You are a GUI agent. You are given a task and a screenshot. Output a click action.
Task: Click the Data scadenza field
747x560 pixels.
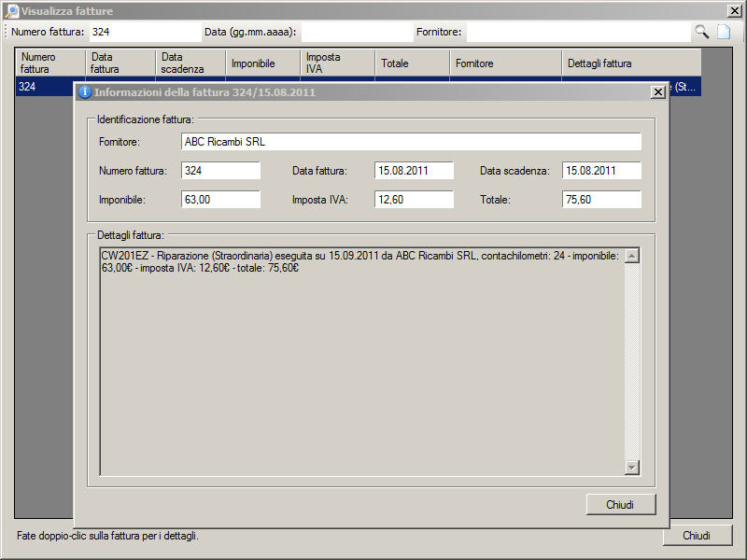601,171
